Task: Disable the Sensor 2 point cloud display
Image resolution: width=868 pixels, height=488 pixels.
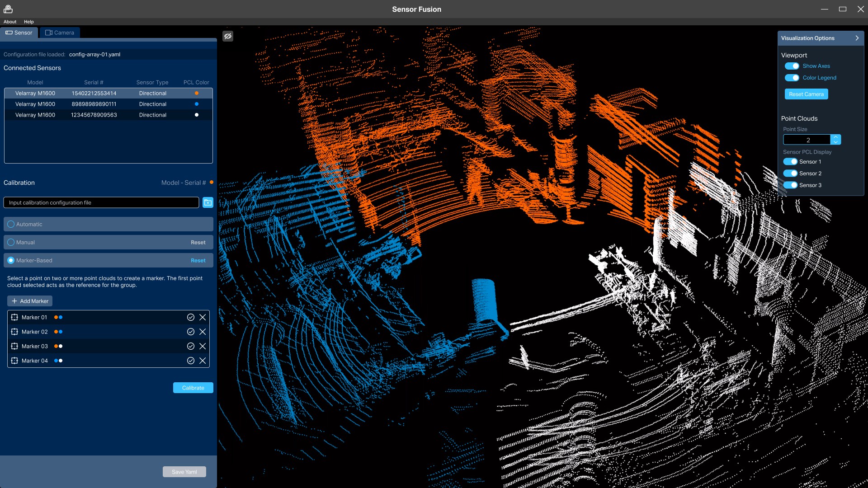Action: tap(790, 174)
